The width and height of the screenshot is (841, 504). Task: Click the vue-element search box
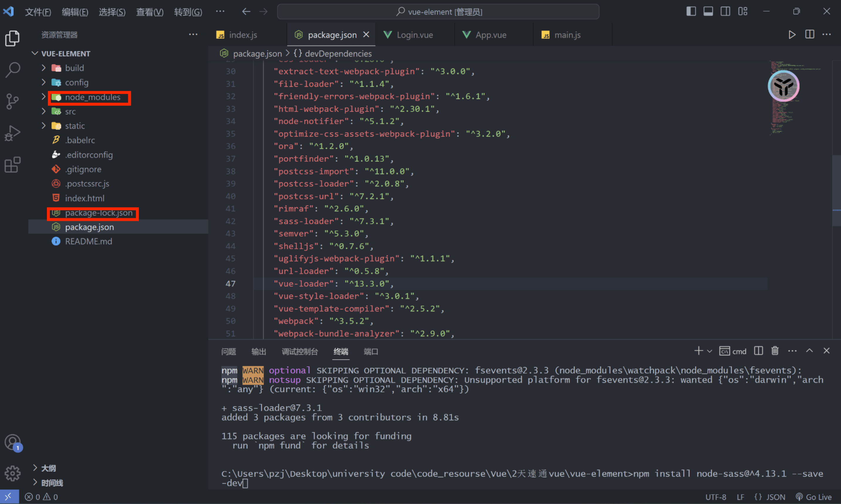pyautogui.click(x=438, y=11)
